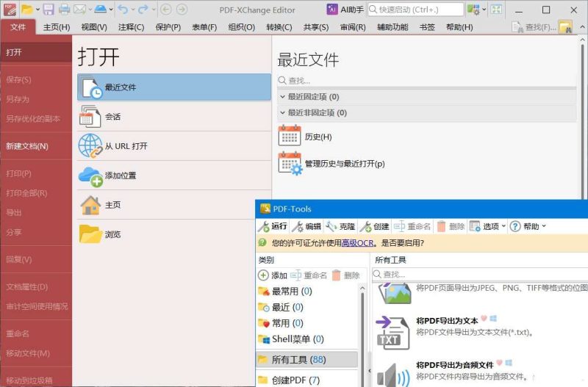Collapse the ribbon with the chevron arrow

pyautogui.click(x=582, y=27)
